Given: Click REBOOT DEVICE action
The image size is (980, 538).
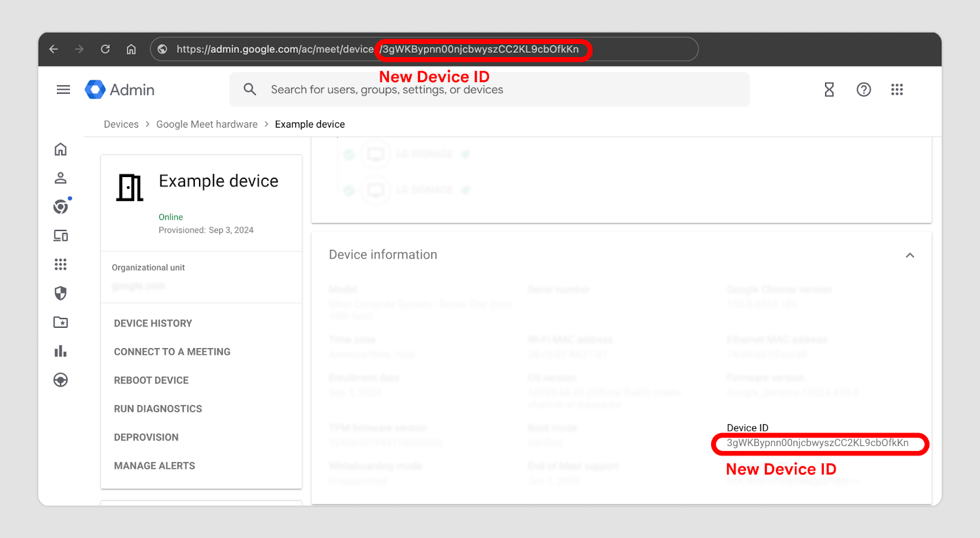Looking at the screenshot, I should tap(151, 381).
